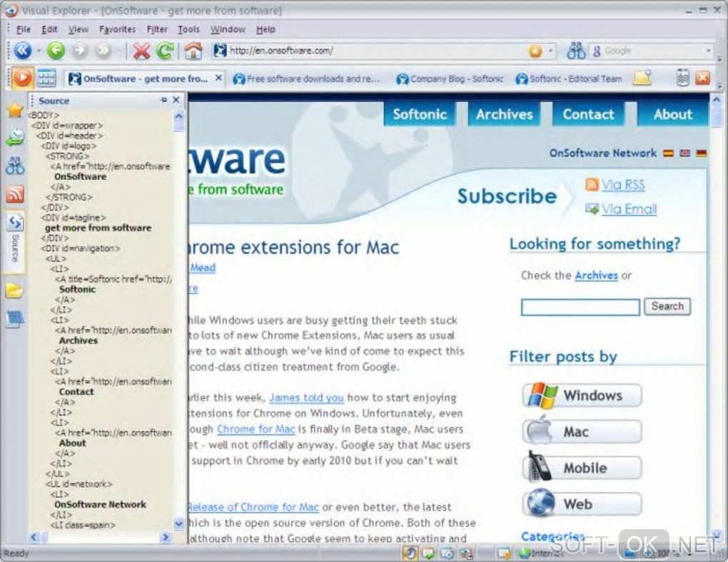Click the red close-all-tabs icon
Image resolution: width=728 pixels, height=562 pixels.
pyautogui.click(x=702, y=78)
